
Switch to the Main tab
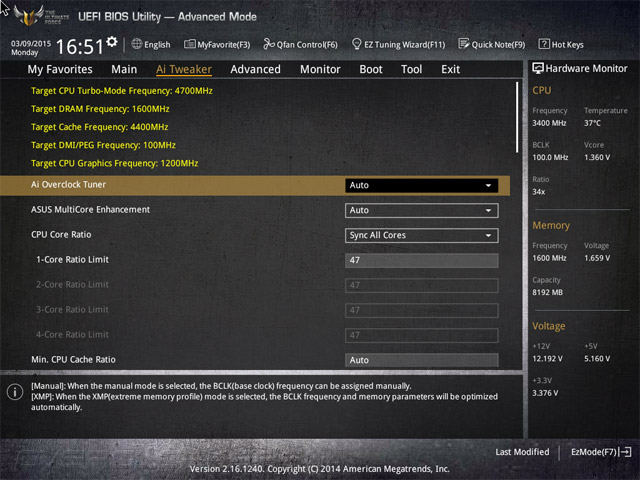pos(124,69)
